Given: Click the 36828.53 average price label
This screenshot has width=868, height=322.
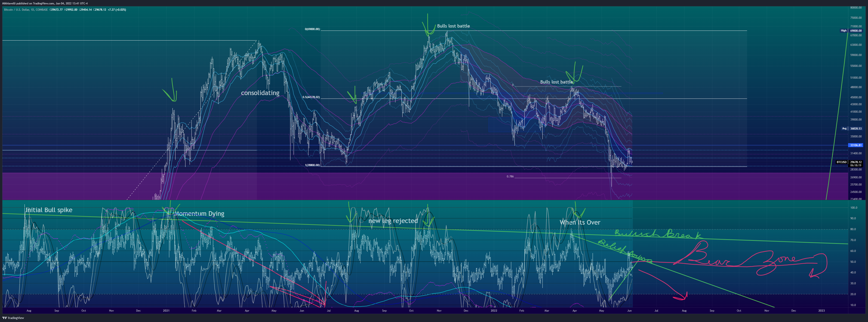Looking at the screenshot, I should pos(856,128).
